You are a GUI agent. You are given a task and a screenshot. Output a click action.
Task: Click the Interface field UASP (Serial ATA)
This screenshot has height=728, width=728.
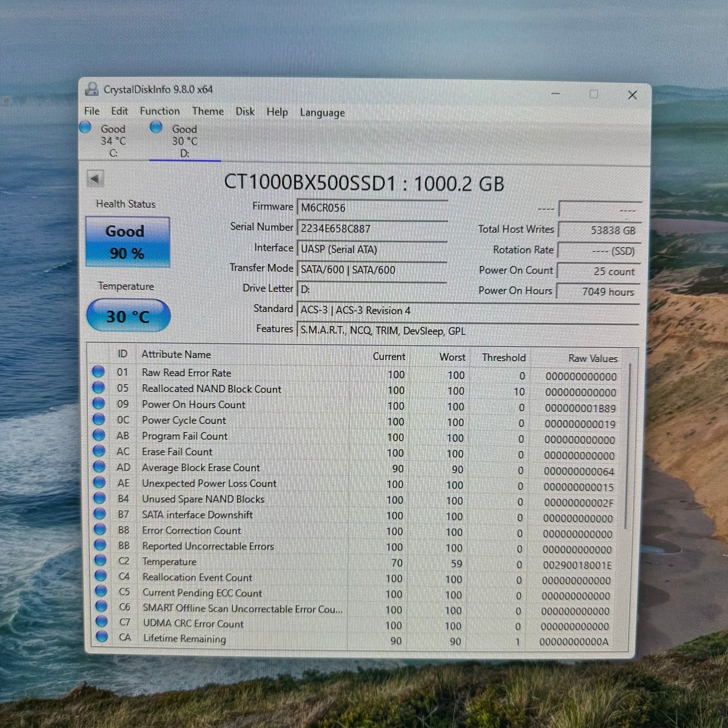[x=372, y=249]
